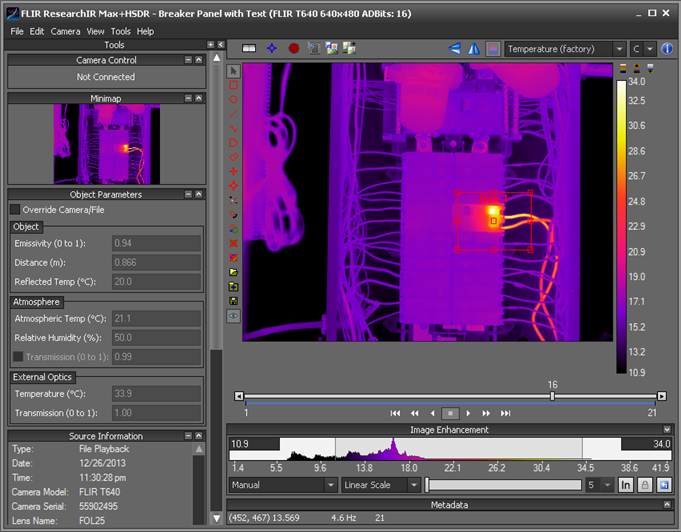Open the Temperature (factory) units dropdown

pyautogui.click(x=565, y=49)
